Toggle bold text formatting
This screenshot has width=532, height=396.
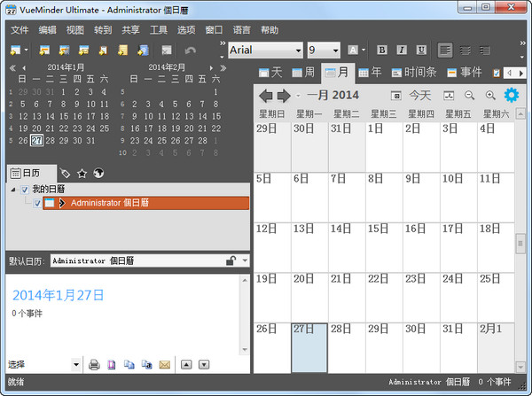click(x=381, y=50)
